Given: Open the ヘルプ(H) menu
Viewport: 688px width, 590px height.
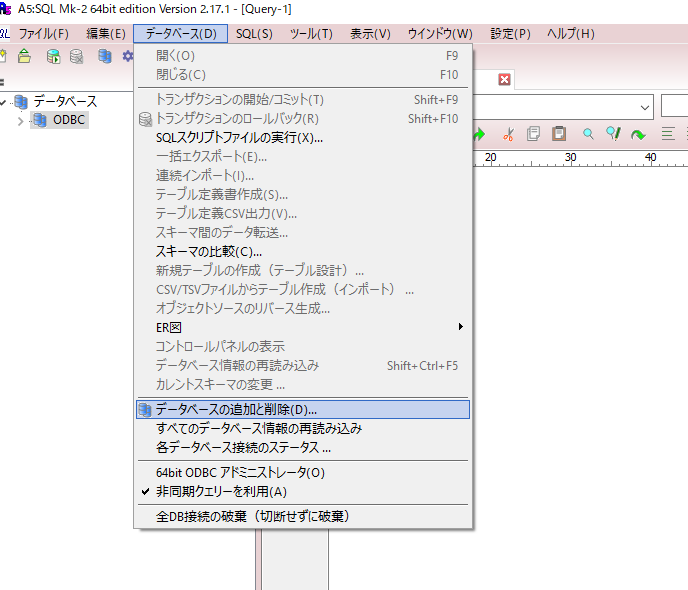Looking at the screenshot, I should 570,34.
